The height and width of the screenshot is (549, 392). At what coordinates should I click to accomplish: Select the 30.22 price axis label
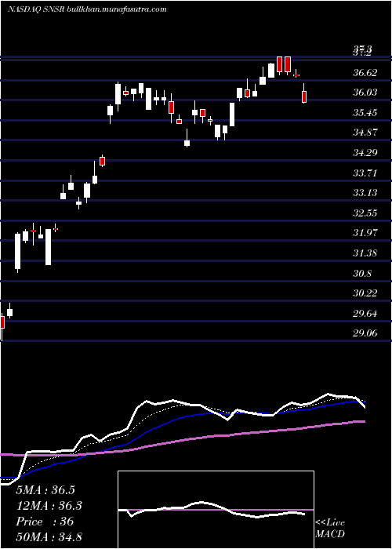(365, 293)
